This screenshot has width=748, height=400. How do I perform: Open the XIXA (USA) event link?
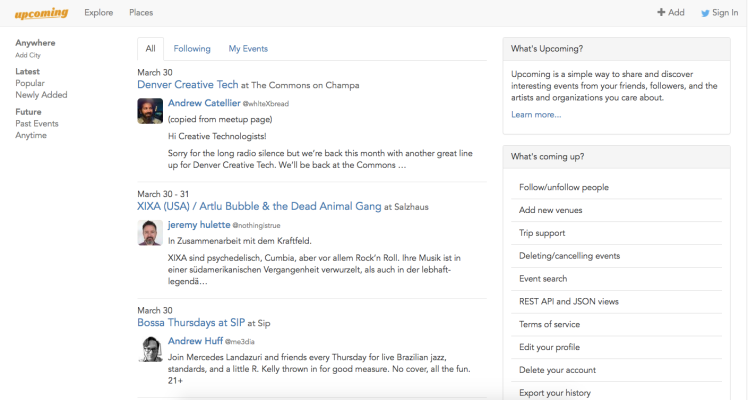[259, 206]
